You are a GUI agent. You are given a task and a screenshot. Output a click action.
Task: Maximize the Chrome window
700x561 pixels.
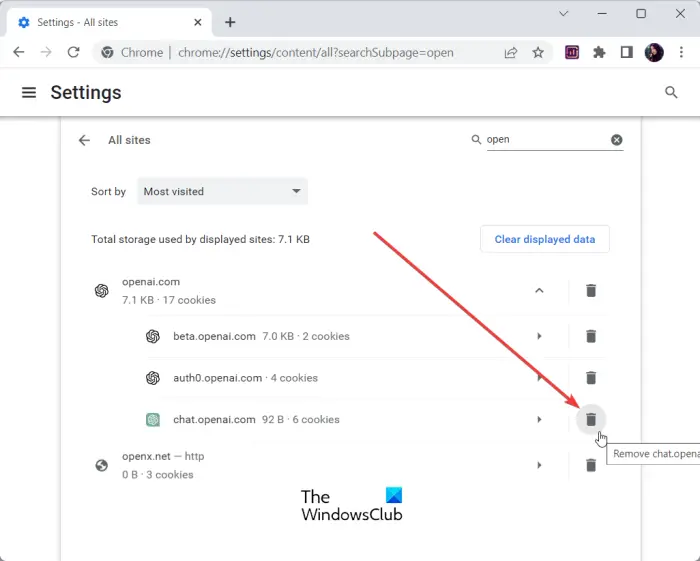point(641,14)
